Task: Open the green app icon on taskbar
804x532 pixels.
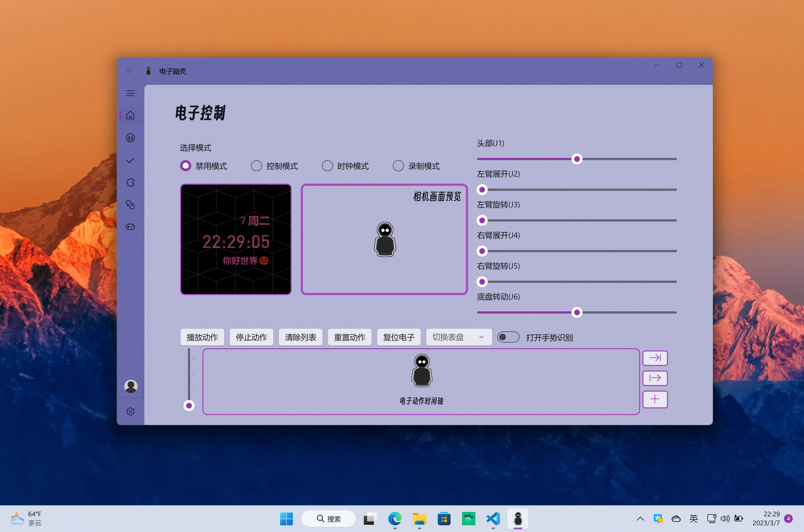Action: point(468,519)
